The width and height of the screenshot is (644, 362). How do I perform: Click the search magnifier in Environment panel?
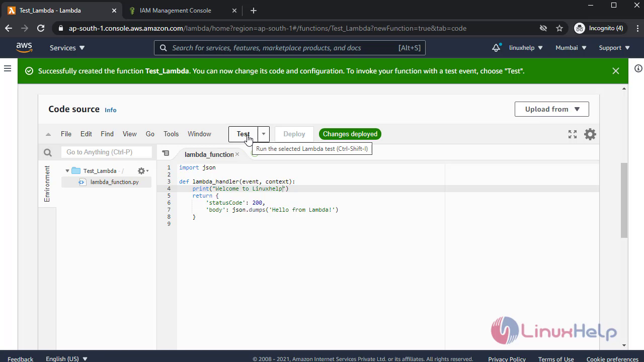pos(48,152)
